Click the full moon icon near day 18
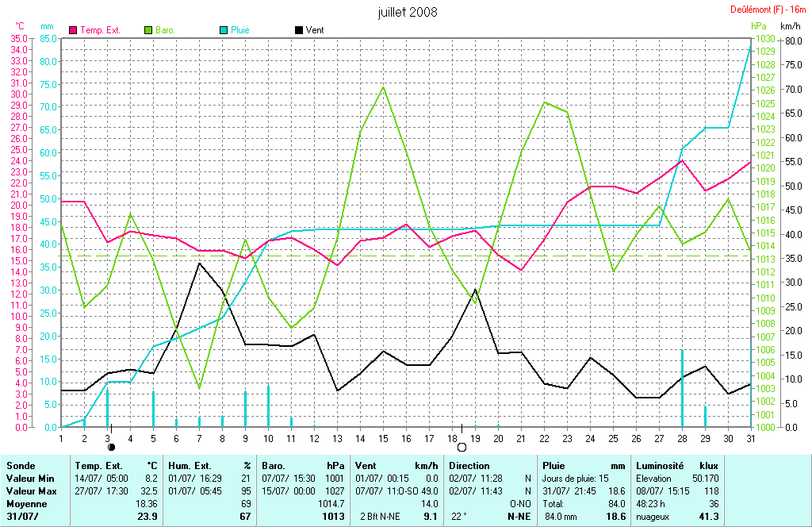Screen dimensions: 812x527 click(462, 448)
